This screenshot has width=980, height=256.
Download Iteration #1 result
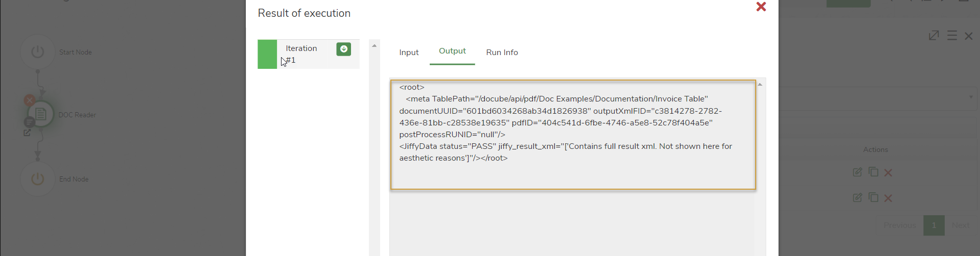tap(343, 49)
